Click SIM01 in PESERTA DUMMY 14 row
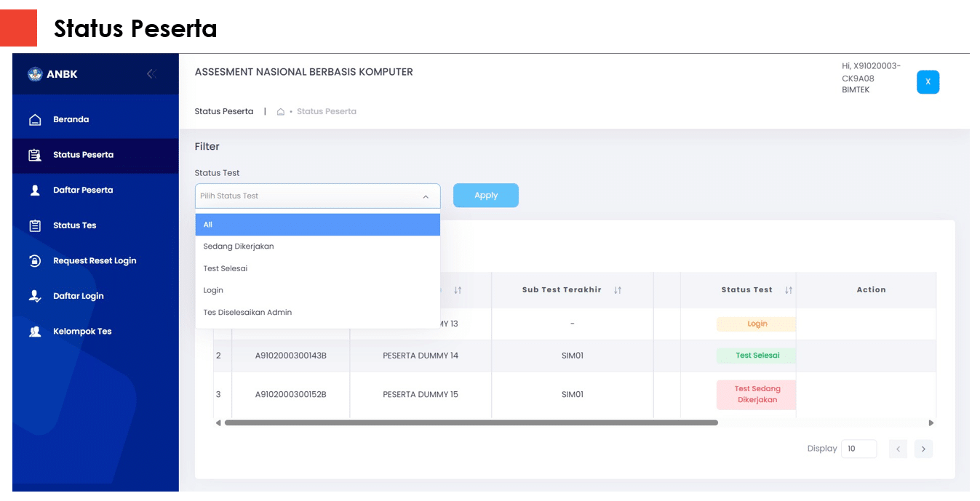 [x=573, y=356]
